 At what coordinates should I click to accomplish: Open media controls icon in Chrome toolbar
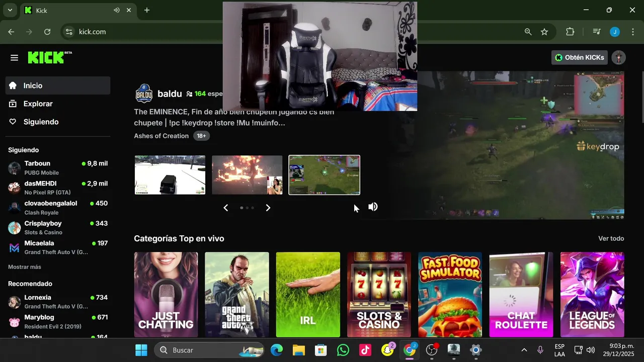[x=597, y=32]
